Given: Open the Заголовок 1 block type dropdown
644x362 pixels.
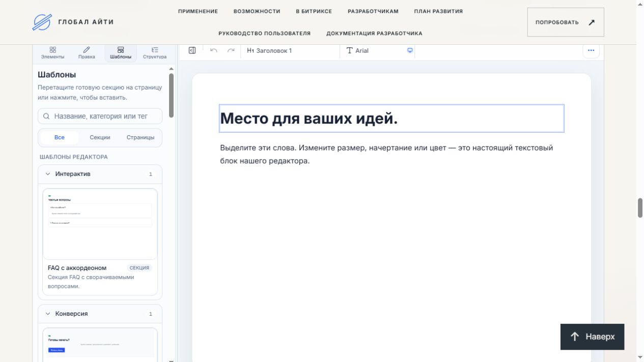Looking at the screenshot, I should tap(290, 50).
